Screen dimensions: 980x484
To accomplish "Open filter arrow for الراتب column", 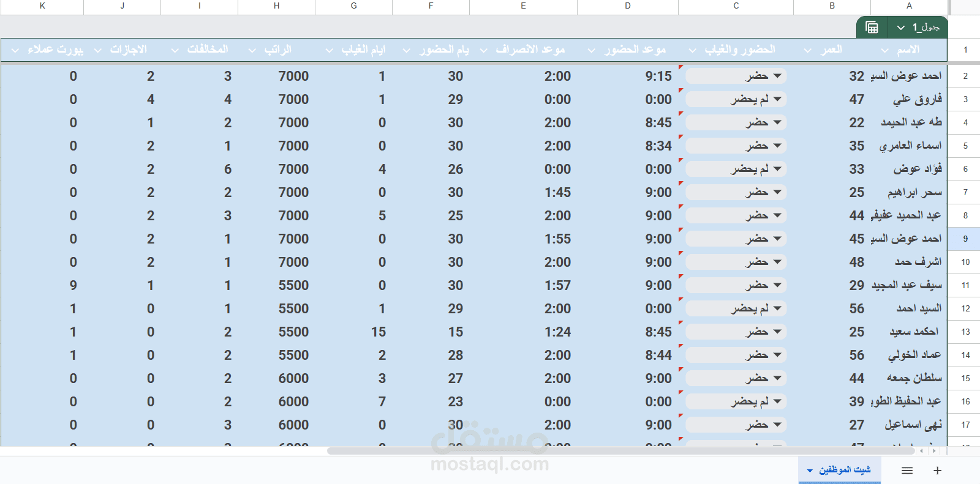I will pos(252,50).
